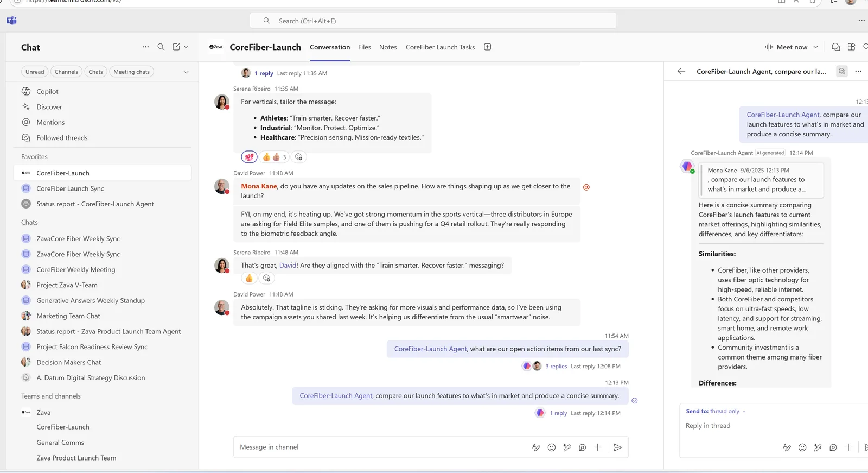The image size is (868, 473).
Task: Open the CoreFiber Launch Tasks tab
Action: 440,47
